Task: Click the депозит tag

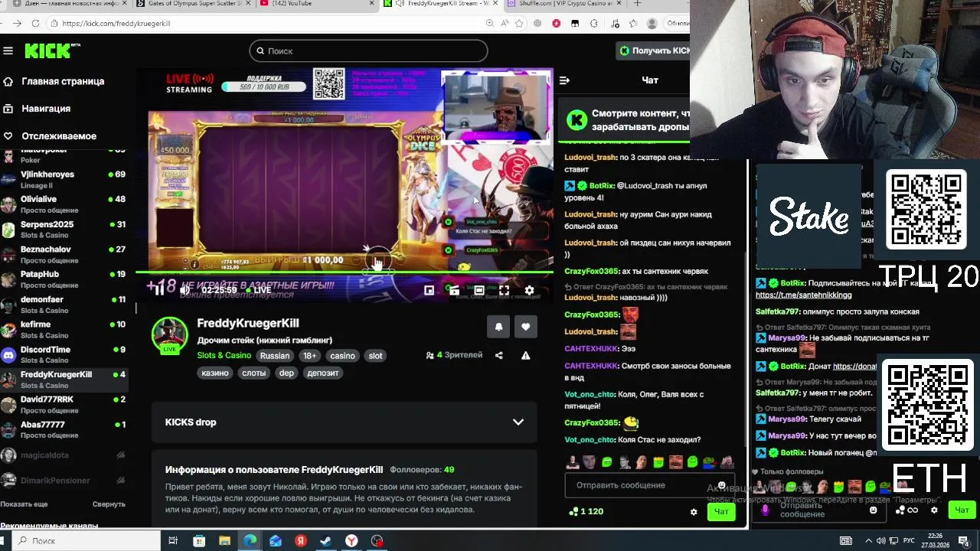Action: point(322,373)
